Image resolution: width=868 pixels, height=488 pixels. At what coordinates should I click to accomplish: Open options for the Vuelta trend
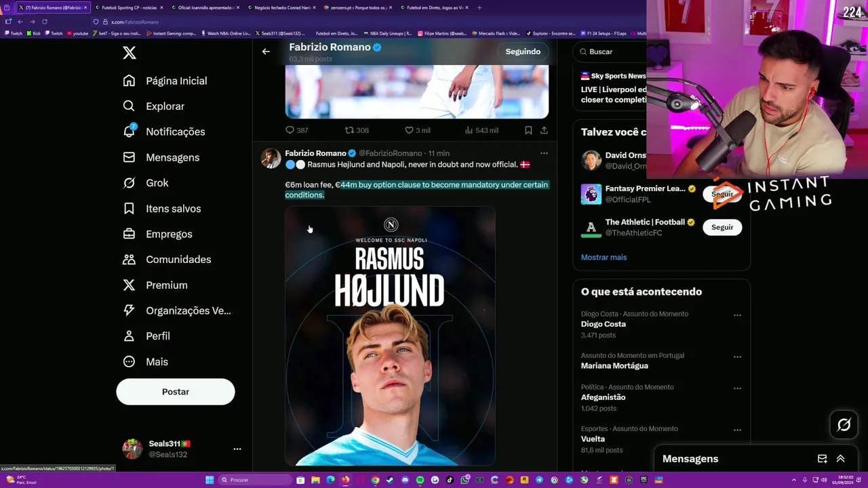(737, 430)
